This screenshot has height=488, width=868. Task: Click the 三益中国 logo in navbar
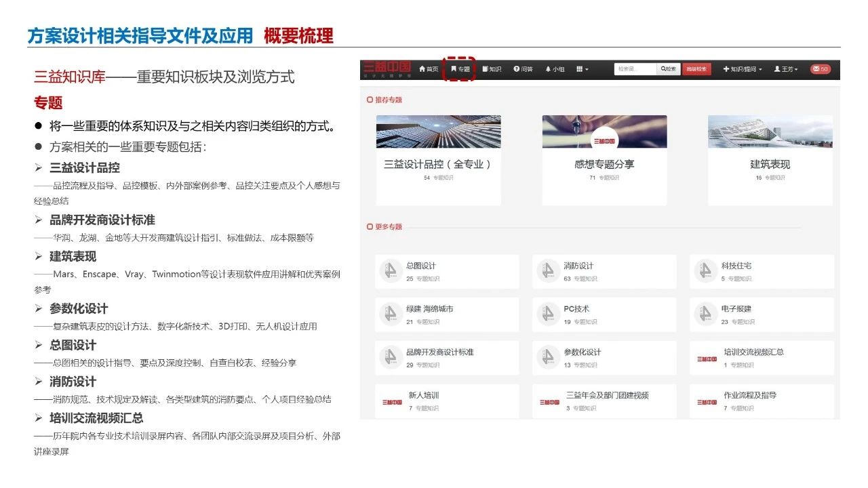(387, 68)
